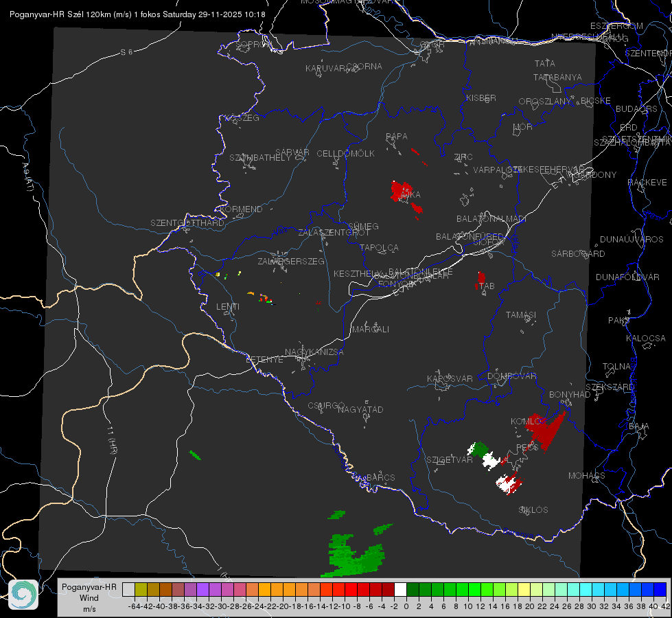Click the SZOMBATHELY city label
672x618 pixels.
point(260,158)
